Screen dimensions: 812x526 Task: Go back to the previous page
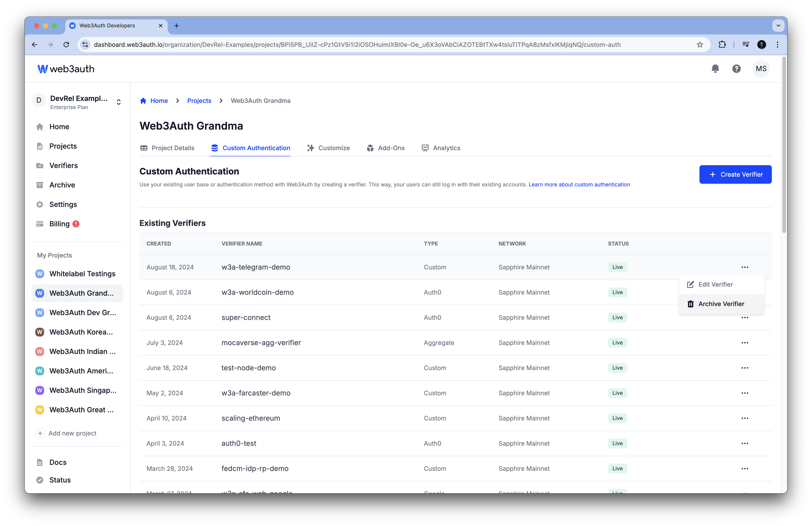coord(34,45)
